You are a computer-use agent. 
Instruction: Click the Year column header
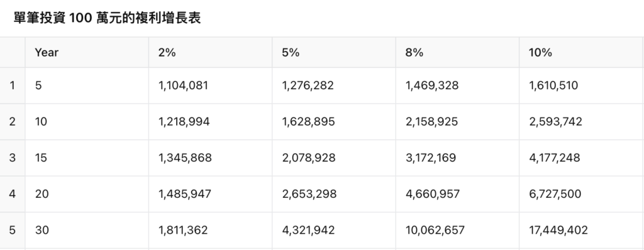[87, 53]
